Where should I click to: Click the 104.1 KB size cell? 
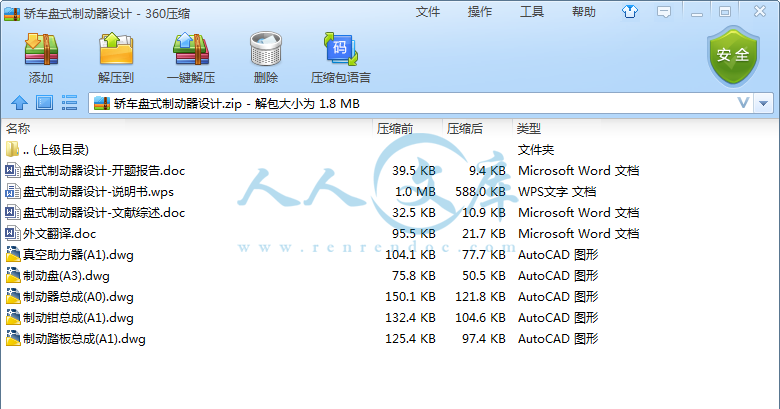click(x=410, y=255)
